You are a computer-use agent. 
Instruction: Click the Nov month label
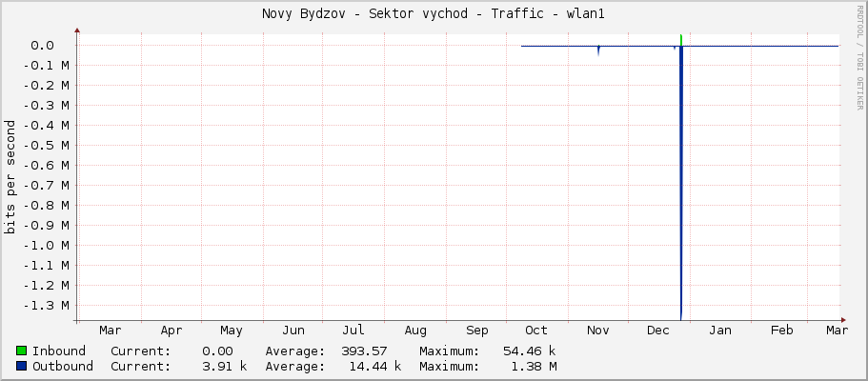click(x=597, y=331)
